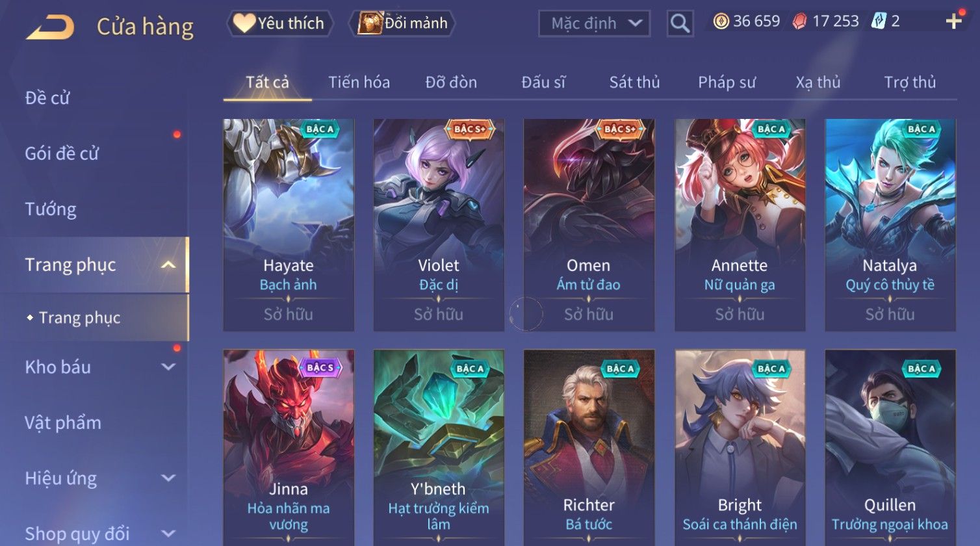This screenshot has width=980, height=546.
Task: Click the gold coin currency icon
Action: click(721, 21)
